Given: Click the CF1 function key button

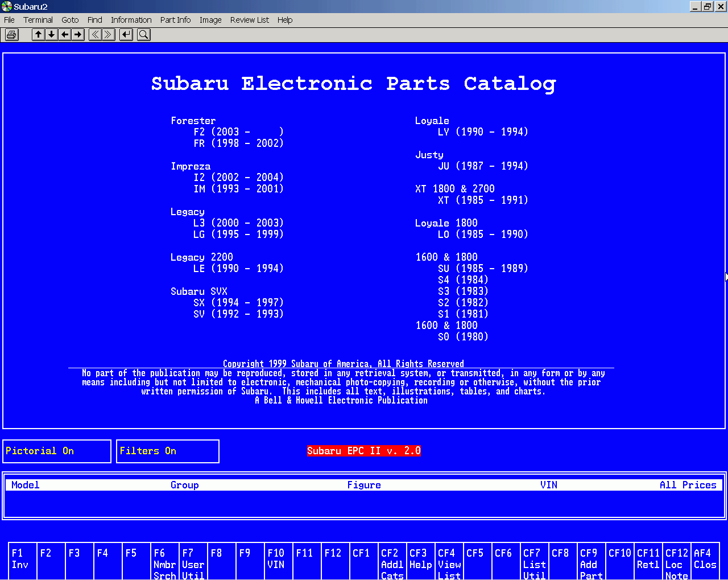Looking at the screenshot, I should point(364,561).
